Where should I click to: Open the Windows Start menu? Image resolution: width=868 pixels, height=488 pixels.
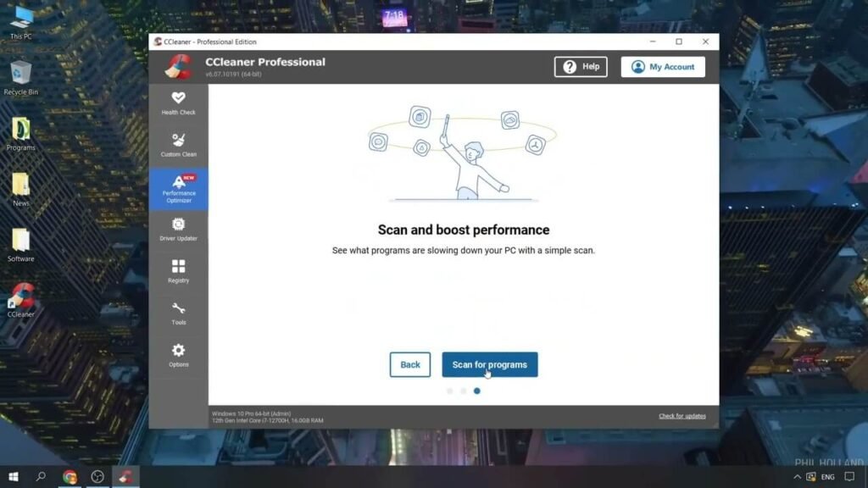(x=14, y=476)
